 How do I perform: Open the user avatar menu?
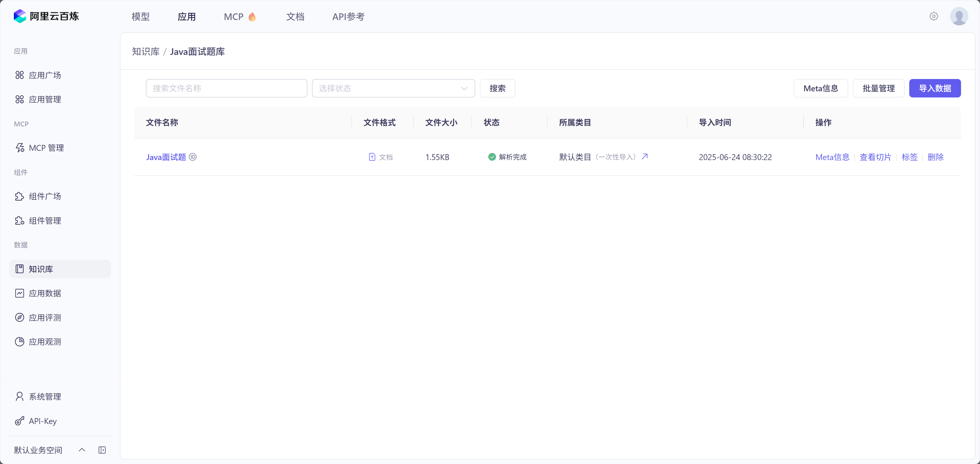point(959,16)
